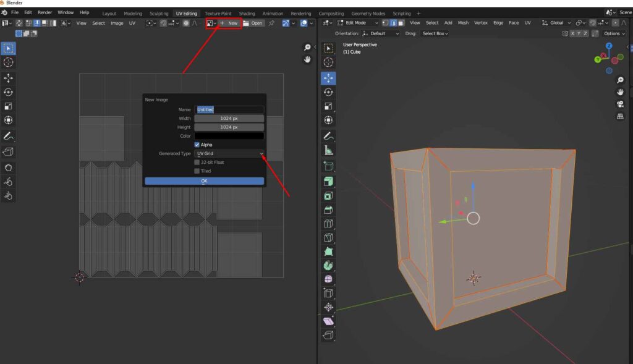Viewport: 633px width, 364px height.
Task: Select the Loop Cut tool
Action: pyautogui.click(x=328, y=224)
